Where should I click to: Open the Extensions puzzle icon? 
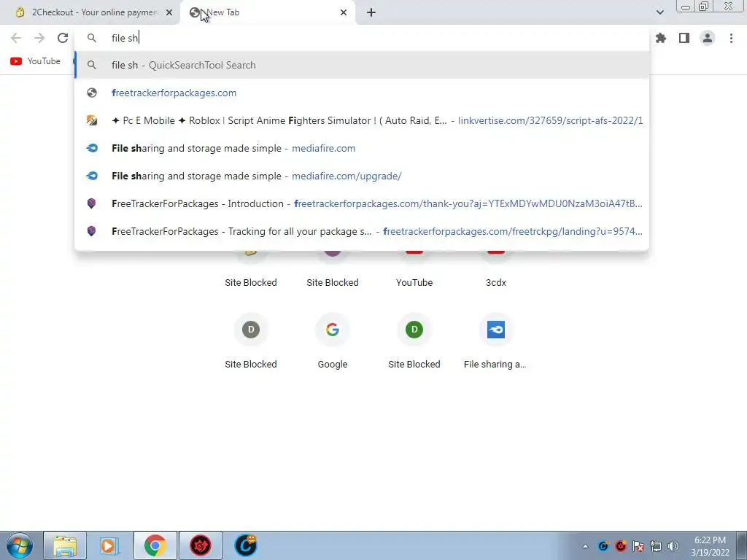pos(661,38)
